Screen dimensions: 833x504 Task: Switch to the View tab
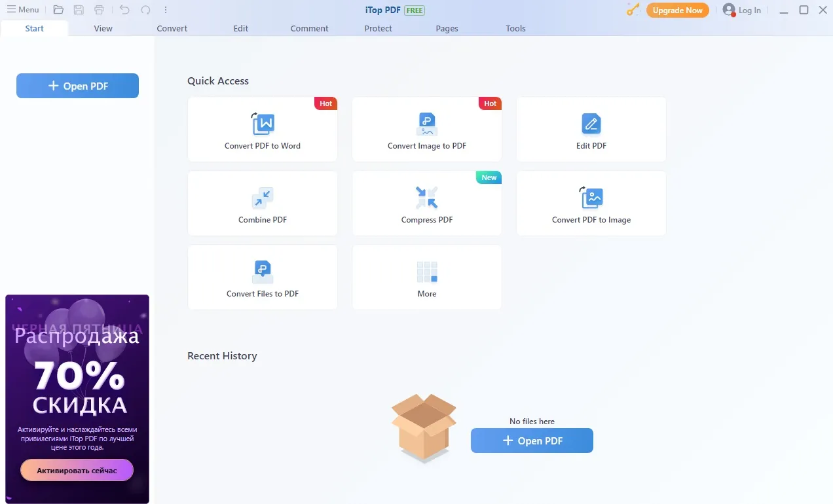pos(103,28)
